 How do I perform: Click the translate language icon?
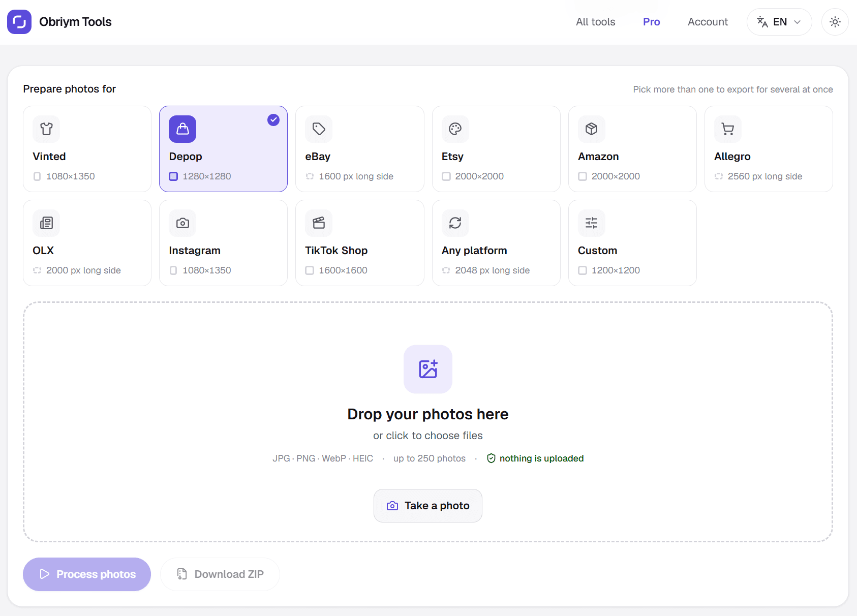(x=762, y=22)
